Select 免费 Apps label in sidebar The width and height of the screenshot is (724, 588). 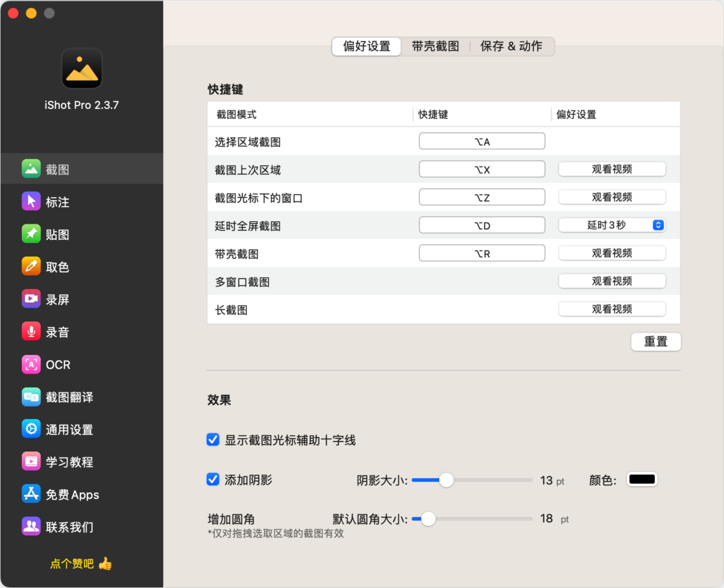pyautogui.click(x=73, y=495)
